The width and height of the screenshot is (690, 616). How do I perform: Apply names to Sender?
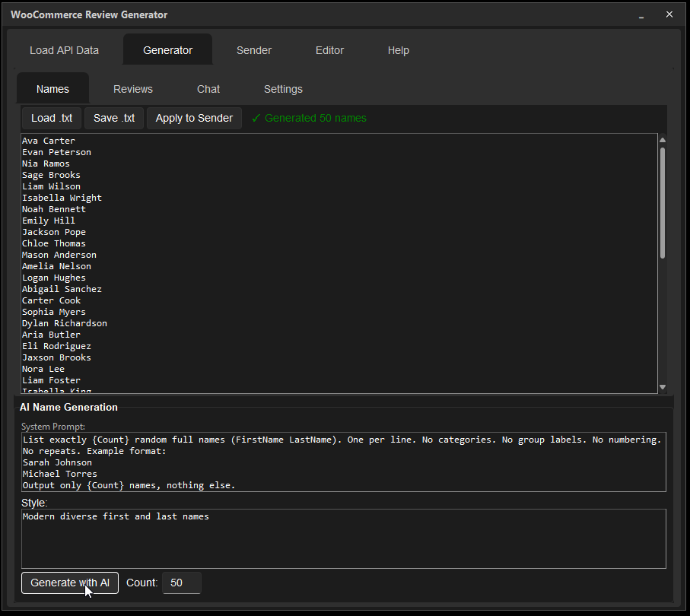coord(194,118)
